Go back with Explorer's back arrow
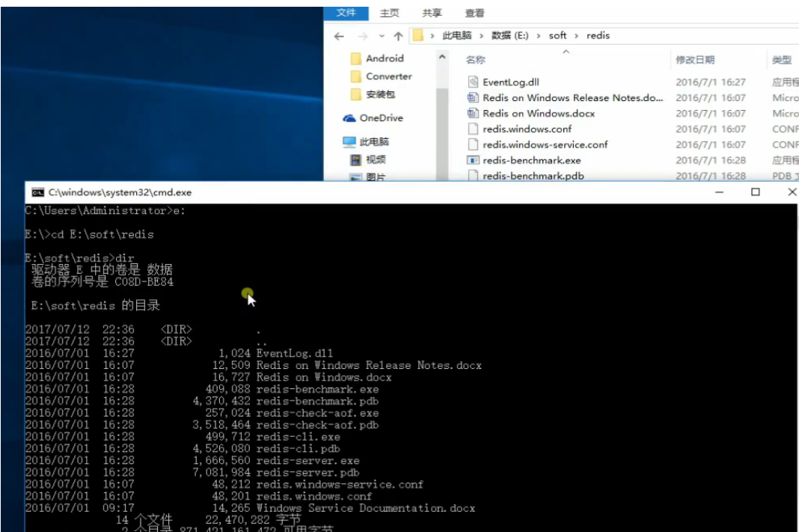The image size is (799, 532). coord(339,36)
